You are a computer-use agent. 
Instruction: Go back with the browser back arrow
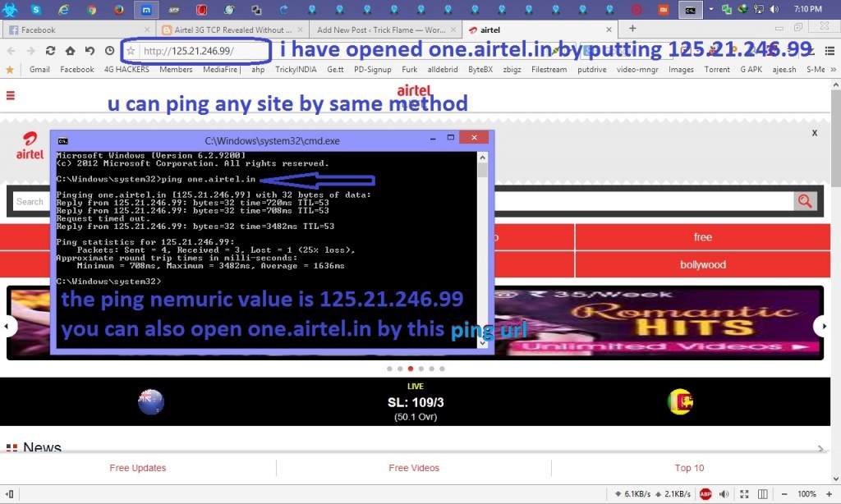click(x=11, y=51)
